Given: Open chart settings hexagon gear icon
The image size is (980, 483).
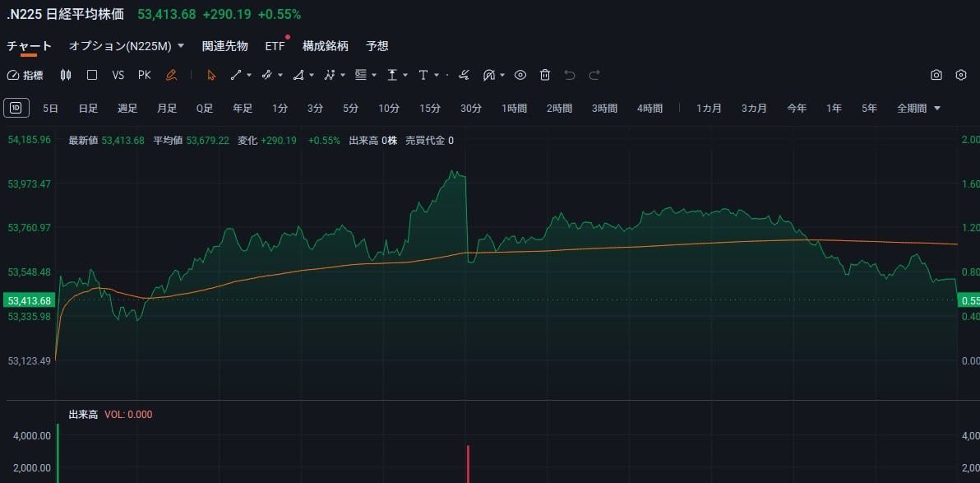Looking at the screenshot, I should [x=961, y=75].
